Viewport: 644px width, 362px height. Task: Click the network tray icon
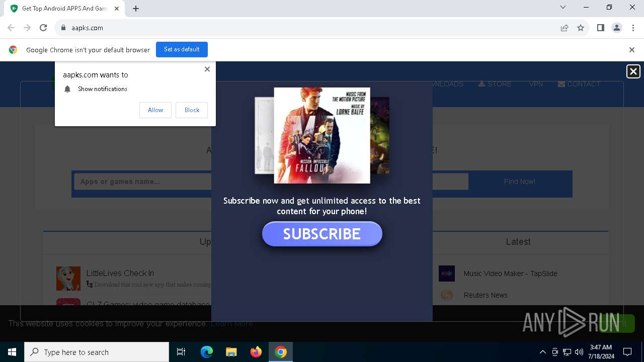pos(567,352)
